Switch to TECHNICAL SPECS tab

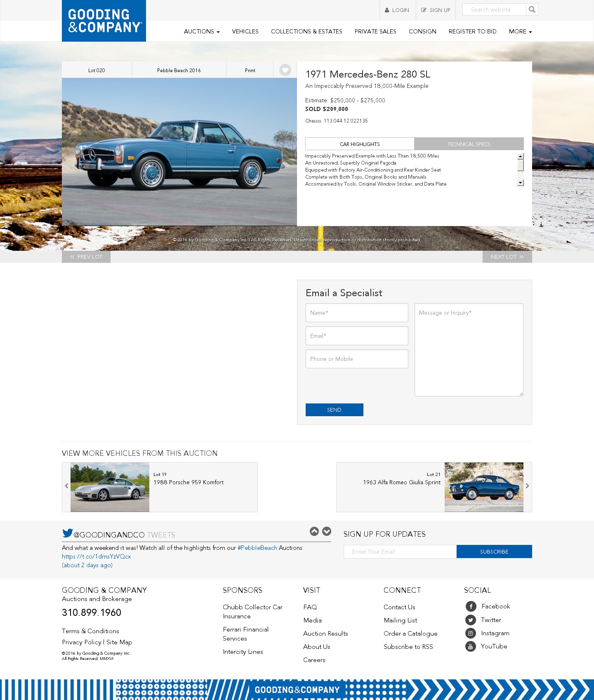pyautogui.click(x=469, y=144)
